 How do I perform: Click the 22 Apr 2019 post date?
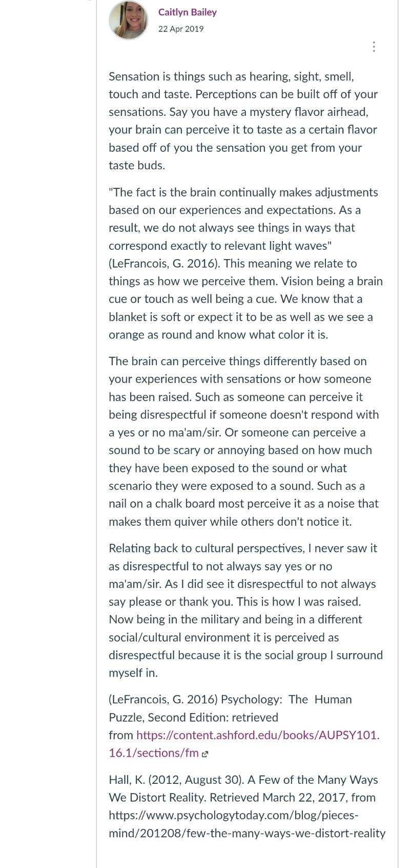point(181,29)
